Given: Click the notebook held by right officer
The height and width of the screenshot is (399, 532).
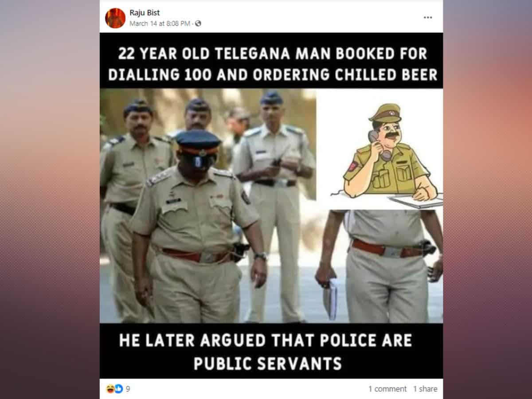Looking at the screenshot, I should [330, 299].
